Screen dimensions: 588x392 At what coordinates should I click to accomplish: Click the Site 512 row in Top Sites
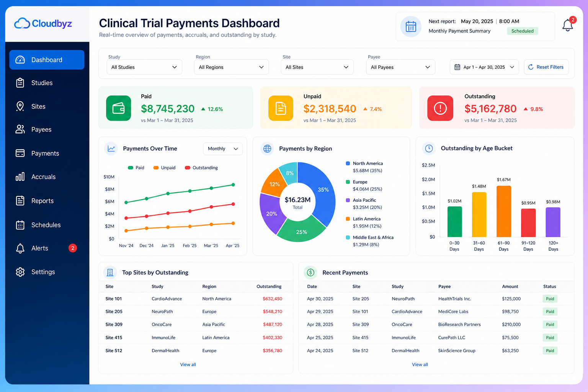coord(196,351)
